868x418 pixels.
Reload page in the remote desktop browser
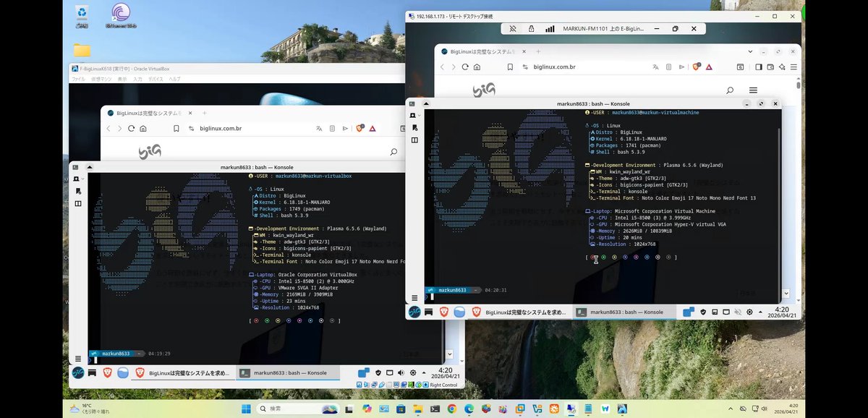click(x=465, y=67)
